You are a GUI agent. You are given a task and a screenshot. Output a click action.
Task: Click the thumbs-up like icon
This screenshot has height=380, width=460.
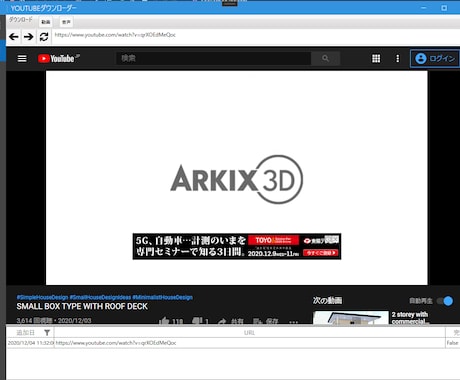click(x=164, y=321)
